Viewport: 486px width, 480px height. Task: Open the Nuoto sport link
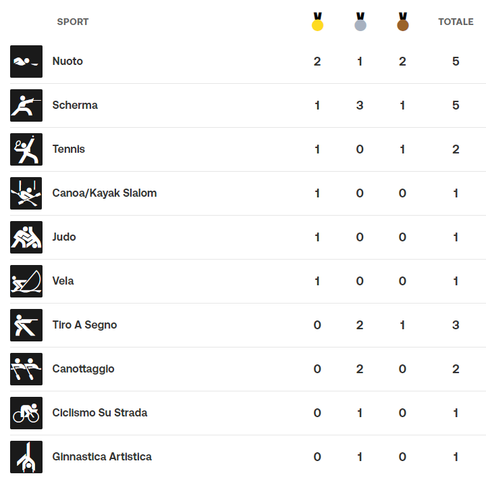[68, 61]
